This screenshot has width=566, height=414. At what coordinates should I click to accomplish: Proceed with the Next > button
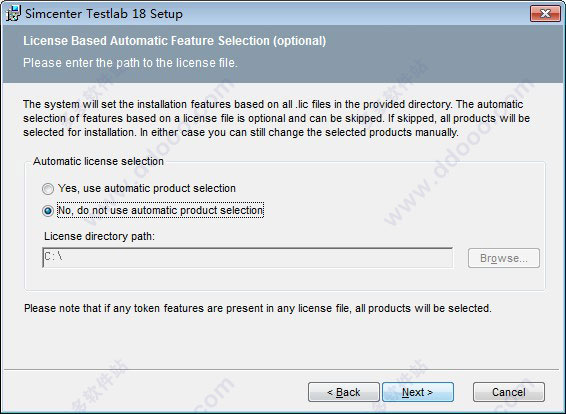(418, 392)
